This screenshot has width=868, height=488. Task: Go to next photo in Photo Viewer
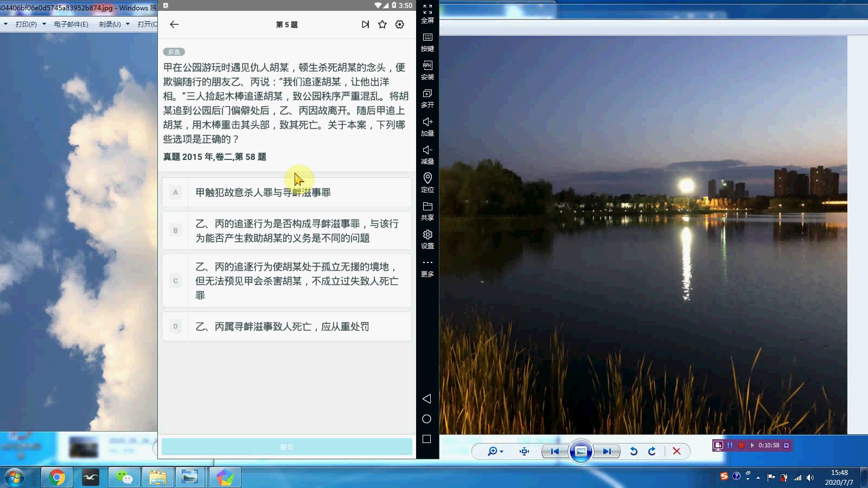(x=607, y=451)
